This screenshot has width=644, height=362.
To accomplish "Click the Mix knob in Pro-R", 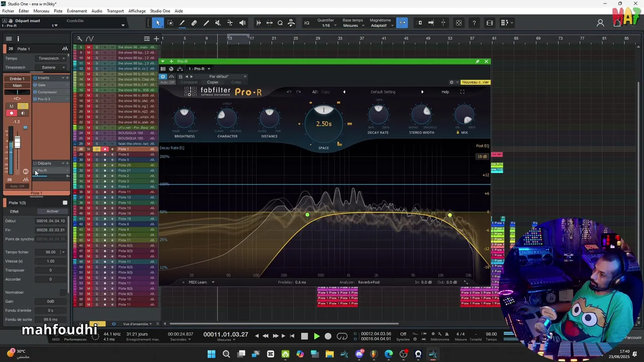I will tap(464, 115).
